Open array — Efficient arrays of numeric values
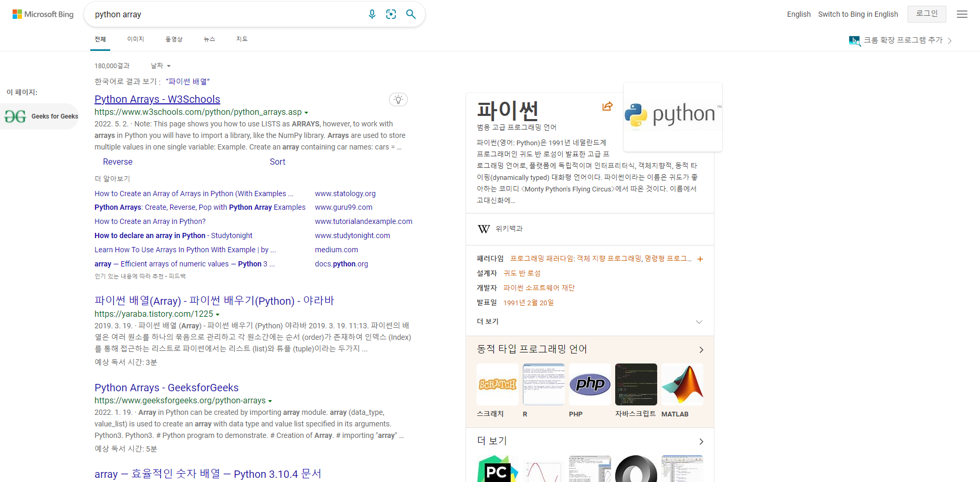The width and height of the screenshot is (980, 482). pyautogui.click(x=184, y=264)
